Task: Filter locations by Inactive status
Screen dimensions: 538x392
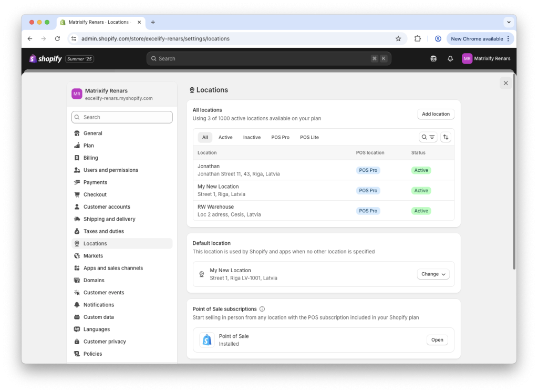Action: (x=251, y=137)
